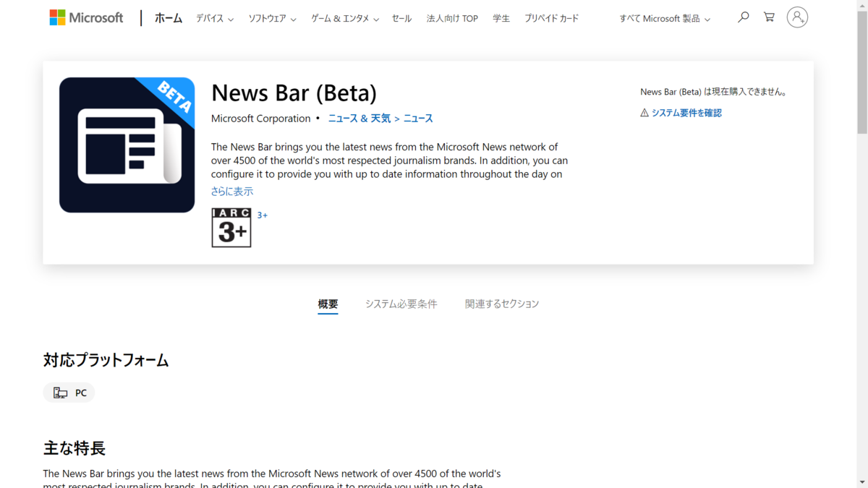Switch to the 関連するセクション tab
This screenshot has height=488, width=868.
point(502,304)
